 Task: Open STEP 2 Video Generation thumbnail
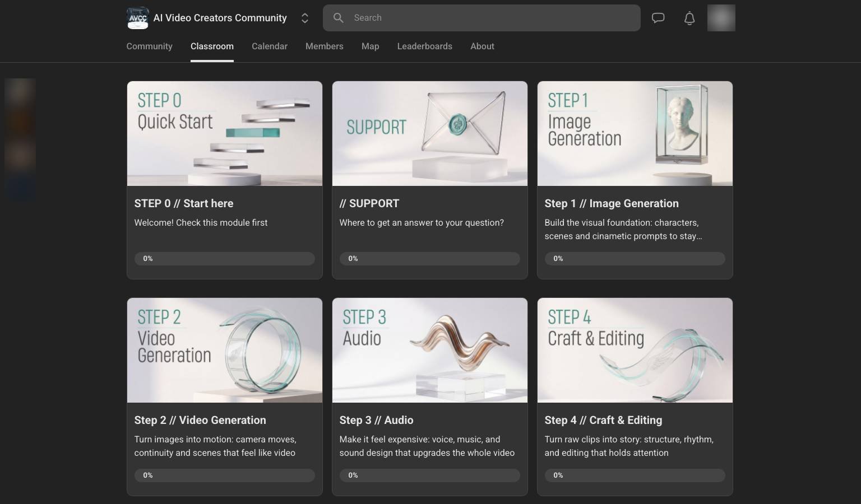225,350
